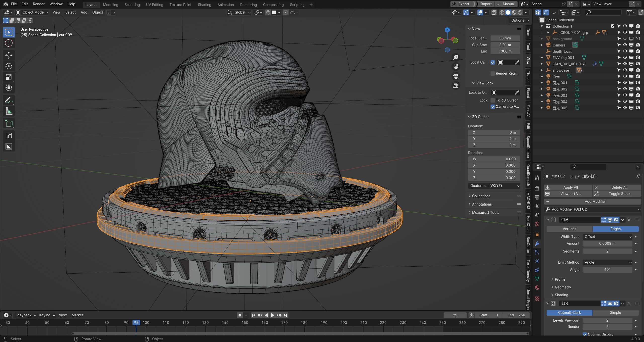Click the zoom viewport magnifier icon
This screenshot has width=644, height=342.
click(x=456, y=57)
